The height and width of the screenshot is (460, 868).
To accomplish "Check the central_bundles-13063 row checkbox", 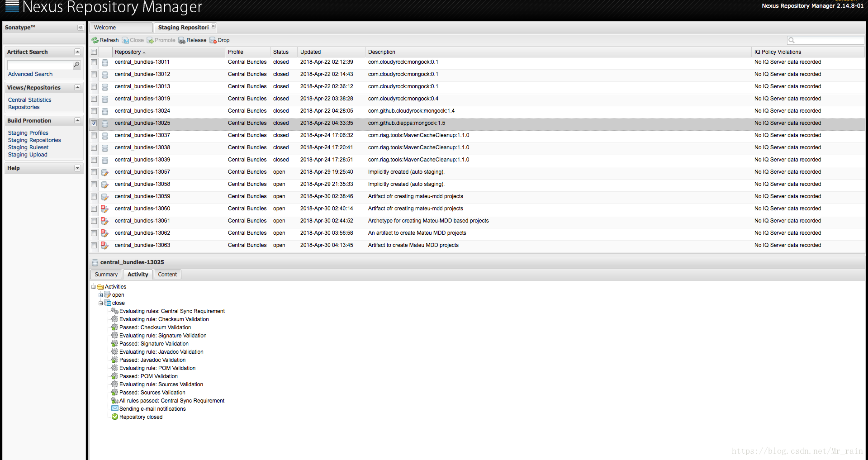I will (x=94, y=245).
